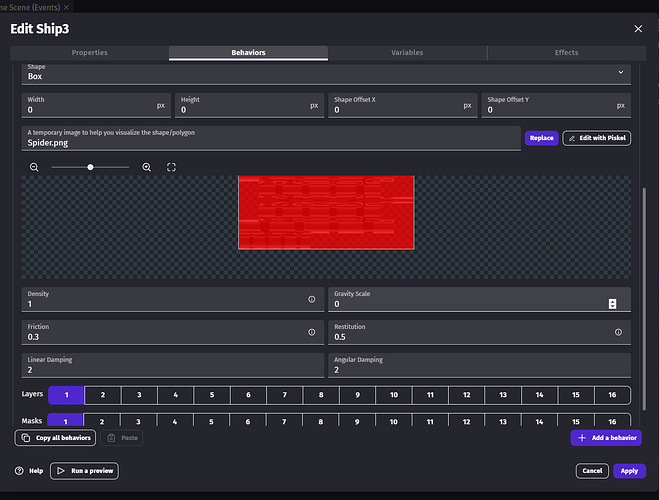Screen dimensions: 659x500
Task: Click the Density info icon
Action: pyautogui.click(x=311, y=299)
